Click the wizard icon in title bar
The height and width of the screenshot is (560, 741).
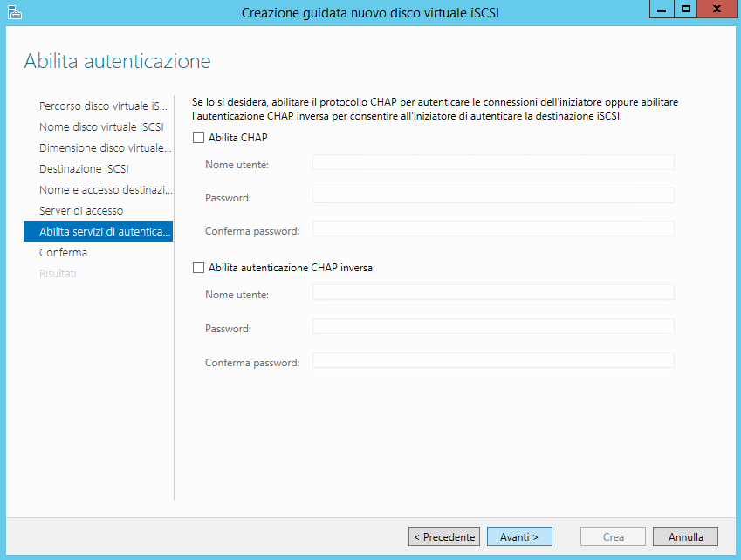point(15,12)
